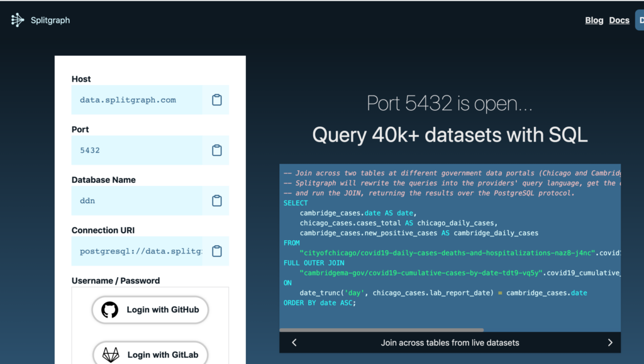Select the data.splitgraph.com host field
The height and width of the screenshot is (364, 644).
(136, 100)
